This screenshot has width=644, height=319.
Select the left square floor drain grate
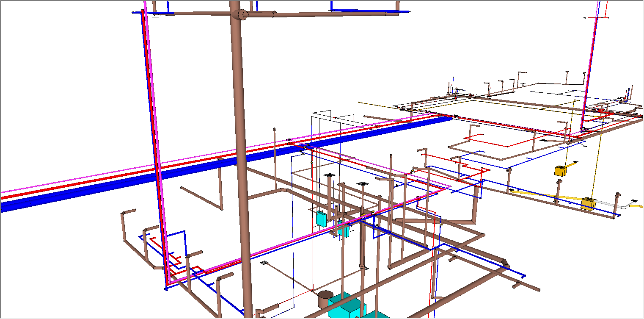(x=330, y=175)
